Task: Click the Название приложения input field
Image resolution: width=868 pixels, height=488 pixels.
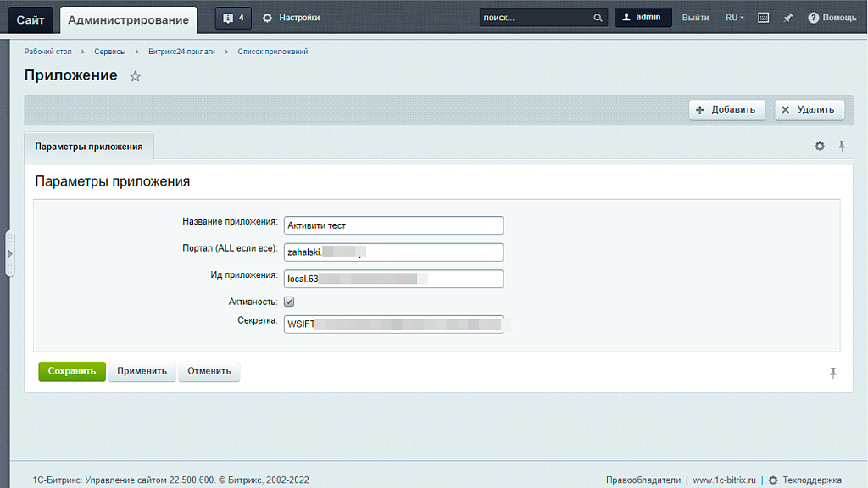Action: (393, 225)
